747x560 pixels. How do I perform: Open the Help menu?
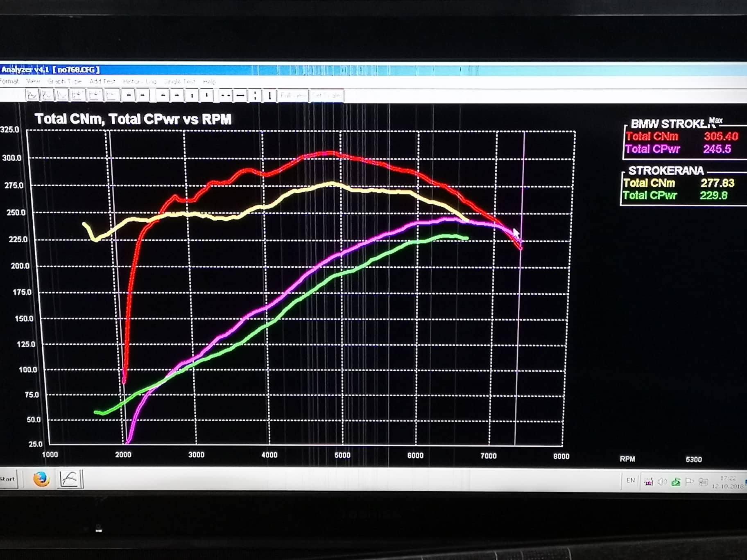(x=209, y=81)
